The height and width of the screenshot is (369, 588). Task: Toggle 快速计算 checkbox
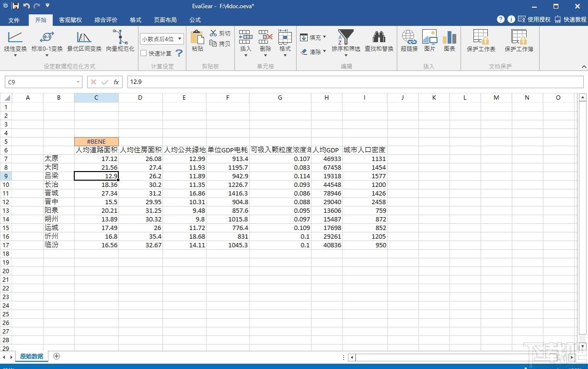tap(144, 53)
